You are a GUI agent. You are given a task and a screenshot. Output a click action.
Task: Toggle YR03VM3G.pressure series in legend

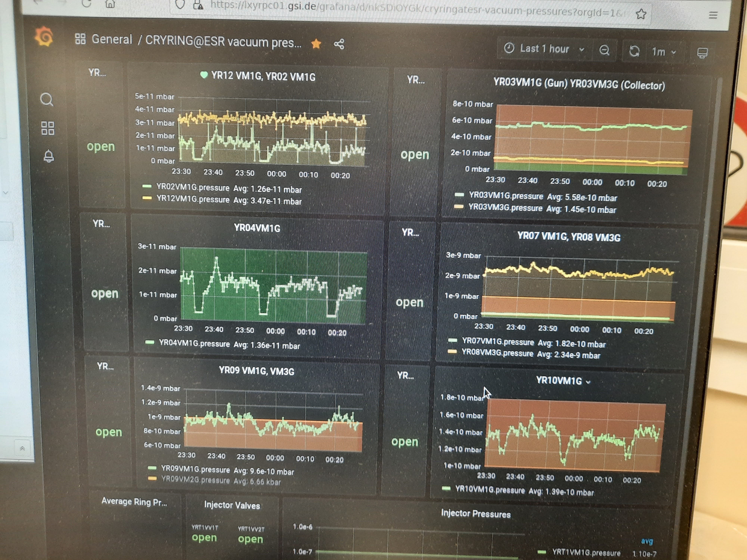click(505, 208)
